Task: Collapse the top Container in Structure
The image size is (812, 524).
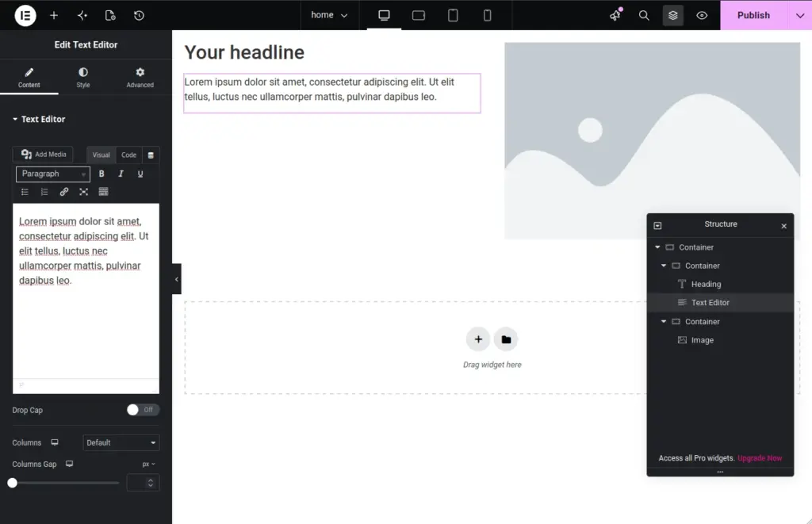Action: click(657, 247)
